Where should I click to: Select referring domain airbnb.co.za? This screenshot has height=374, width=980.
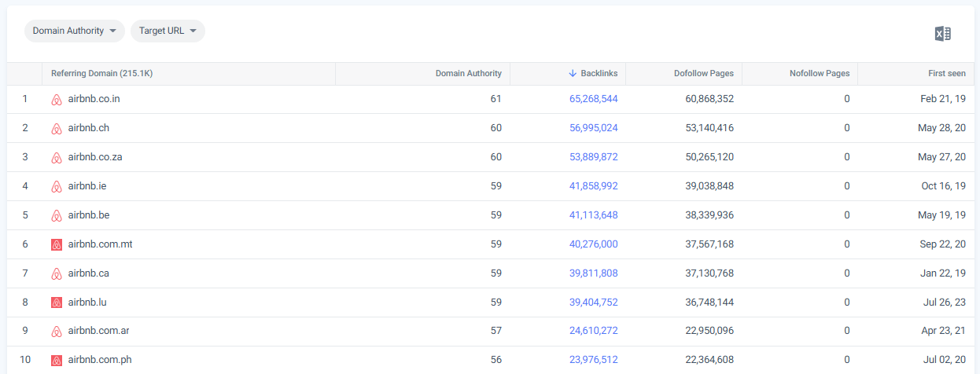tap(95, 157)
